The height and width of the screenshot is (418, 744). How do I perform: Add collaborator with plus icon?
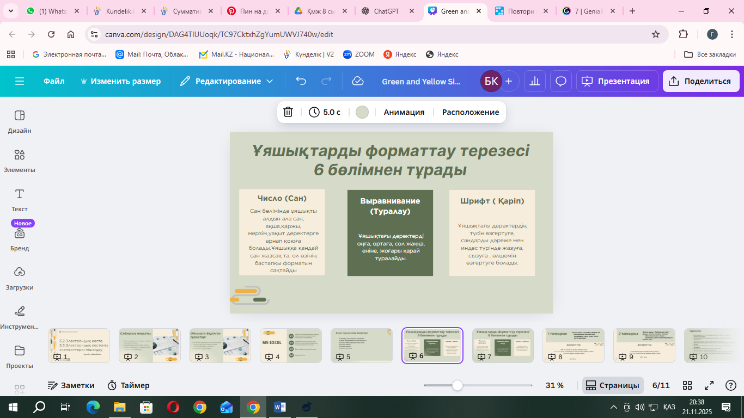click(509, 81)
